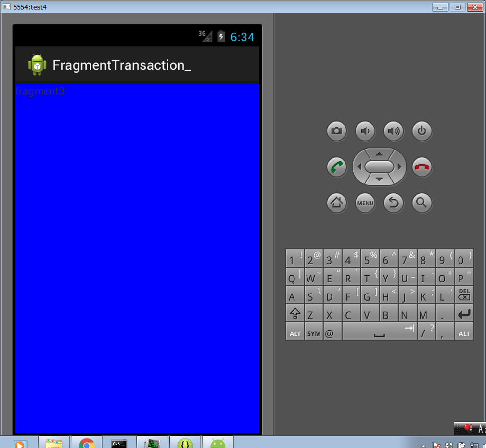The height and width of the screenshot is (448, 486).
Task: Click the M key on keyboard
Action: [426, 313]
